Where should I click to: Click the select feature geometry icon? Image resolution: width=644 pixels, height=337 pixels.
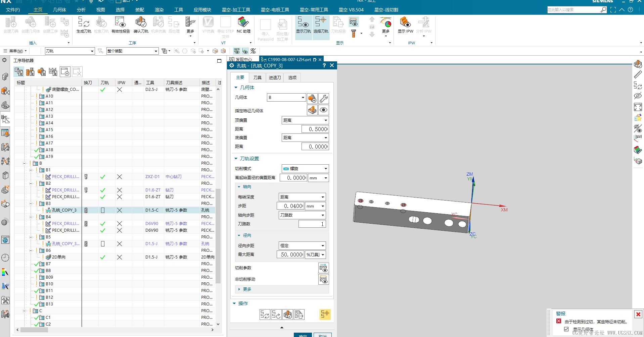312,110
